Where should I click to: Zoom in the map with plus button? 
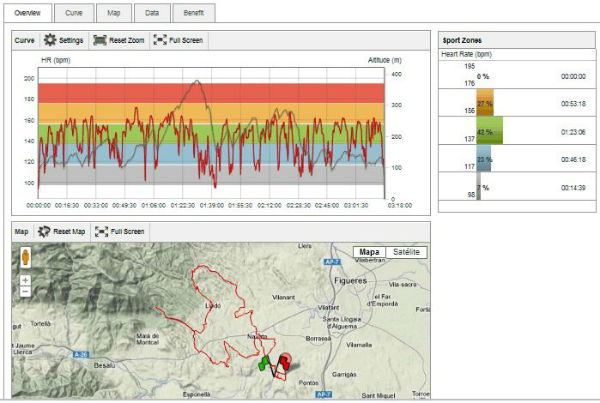pos(24,279)
